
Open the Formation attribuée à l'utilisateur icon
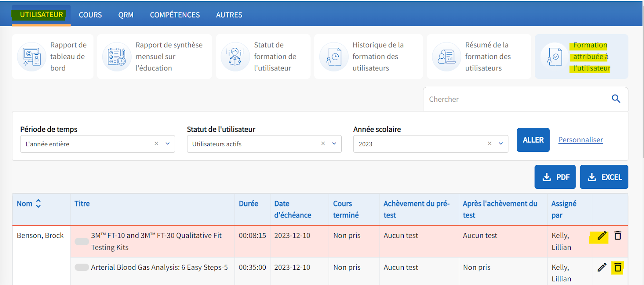click(x=555, y=57)
